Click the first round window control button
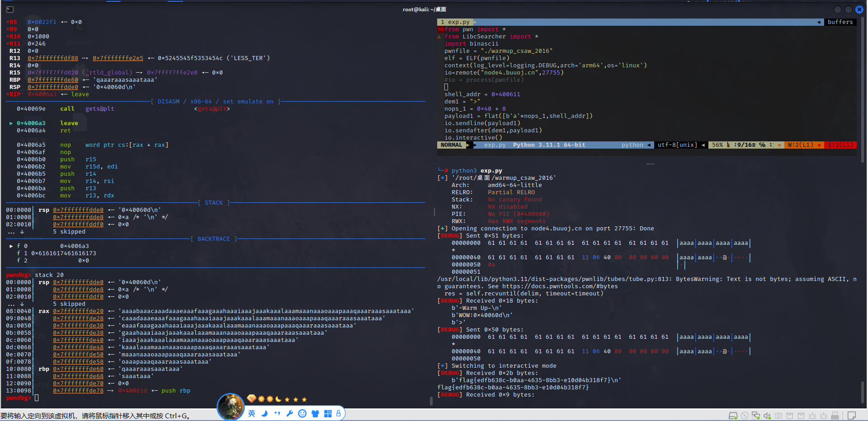Screen dimensions: 868x421 coord(837,9)
